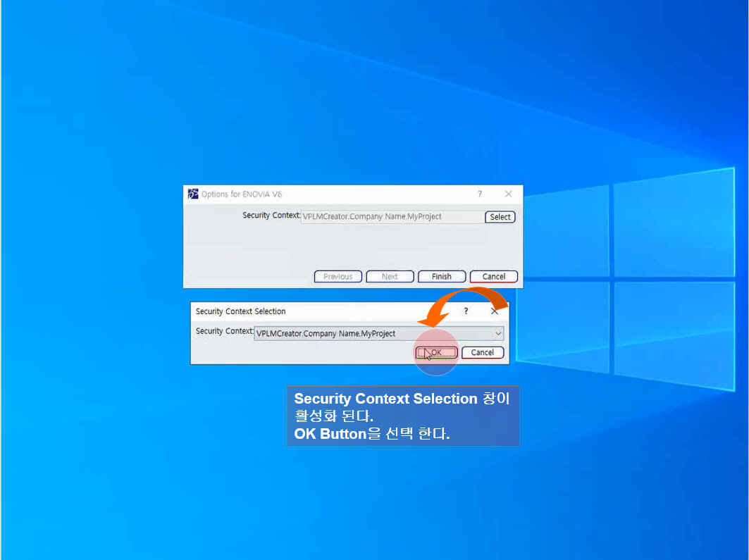Open help in Options for ENOVIA V6 title bar
Image resolution: width=749 pixels, height=560 pixels.
click(480, 193)
